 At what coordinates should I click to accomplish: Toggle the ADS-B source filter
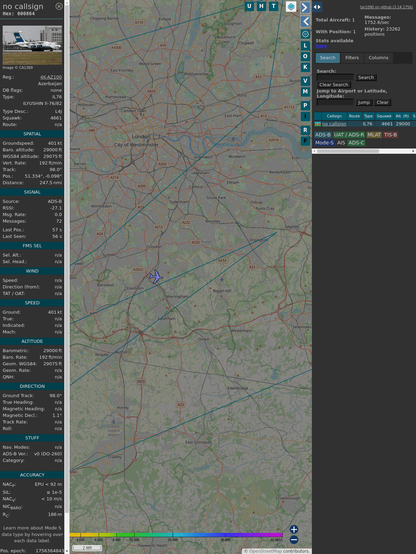[x=322, y=135]
